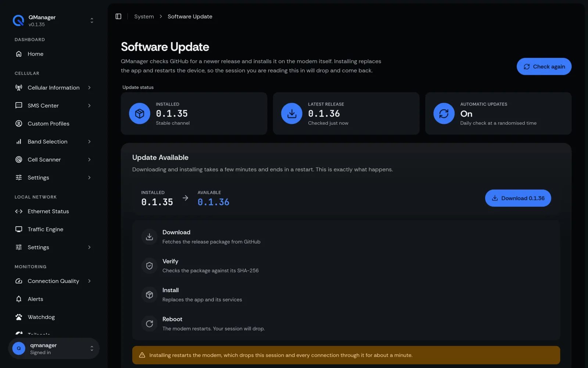Click the Latest Release download icon circle
The image size is (588, 368).
[x=292, y=113]
